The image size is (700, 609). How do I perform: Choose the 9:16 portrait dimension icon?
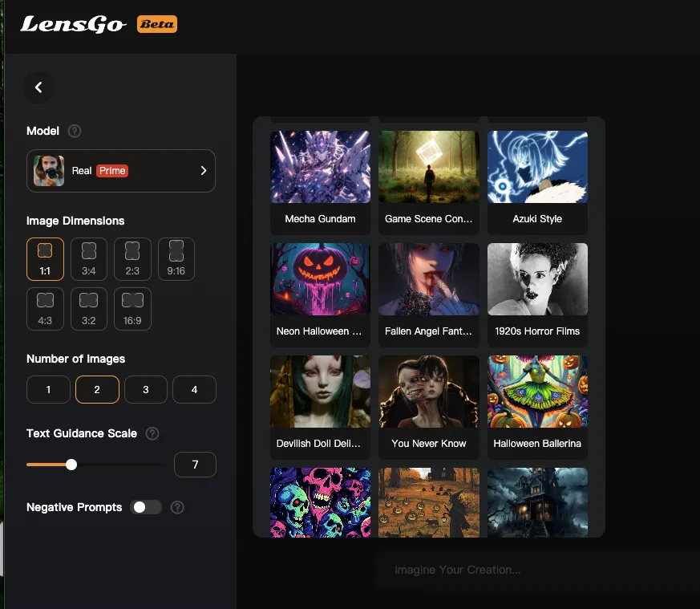tap(176, 258)
